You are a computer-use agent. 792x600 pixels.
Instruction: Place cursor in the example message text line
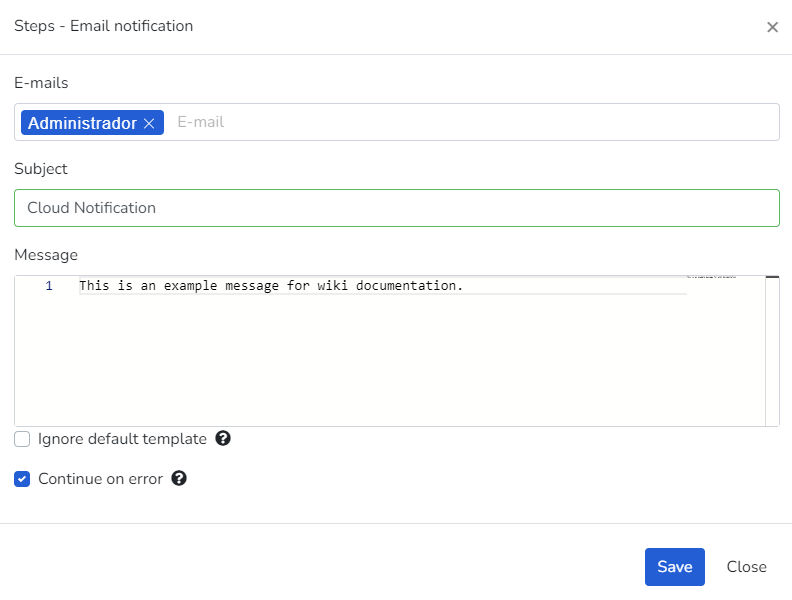point(271,286)
